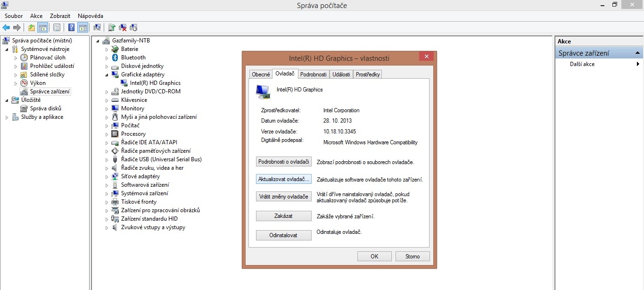The image size is (644, 290).
Task: Select Správa disků in the tree
Action: coord(46,108)
